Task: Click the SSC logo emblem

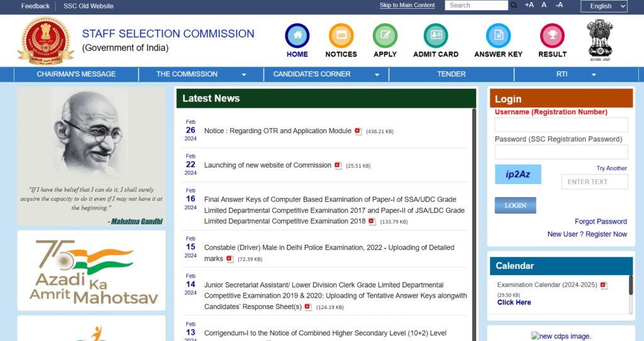Action: coord(45,41)
